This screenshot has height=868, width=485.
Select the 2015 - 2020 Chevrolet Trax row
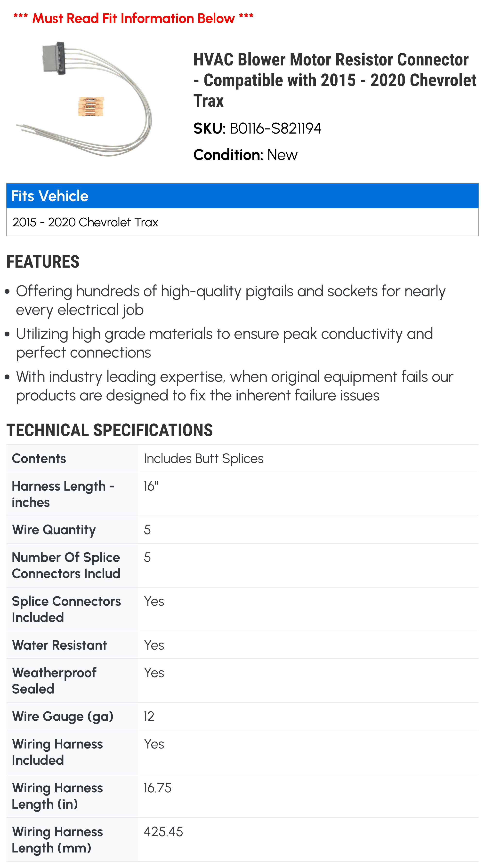point(242,222)
